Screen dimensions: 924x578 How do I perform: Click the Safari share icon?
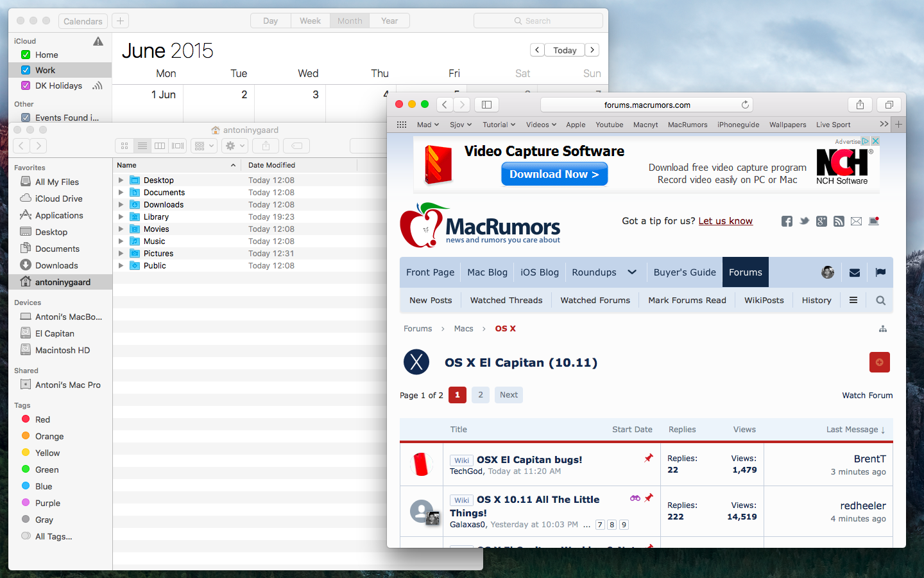(x=860, y=105)
